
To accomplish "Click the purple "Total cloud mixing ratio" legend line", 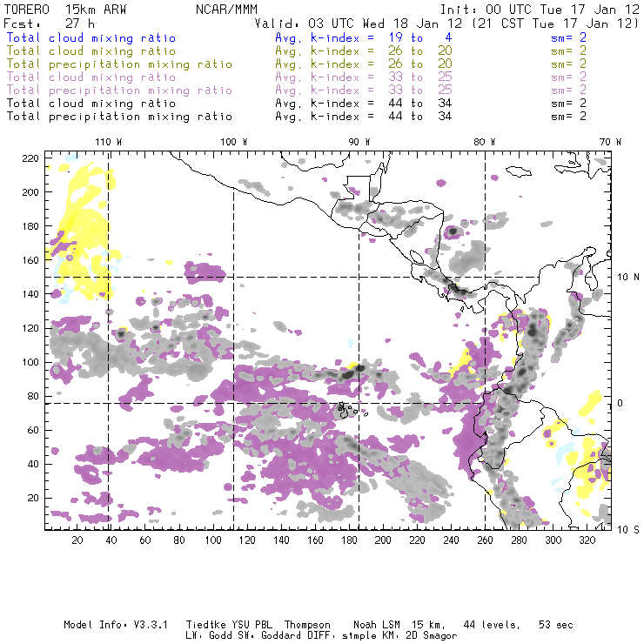I will point(91,77).
